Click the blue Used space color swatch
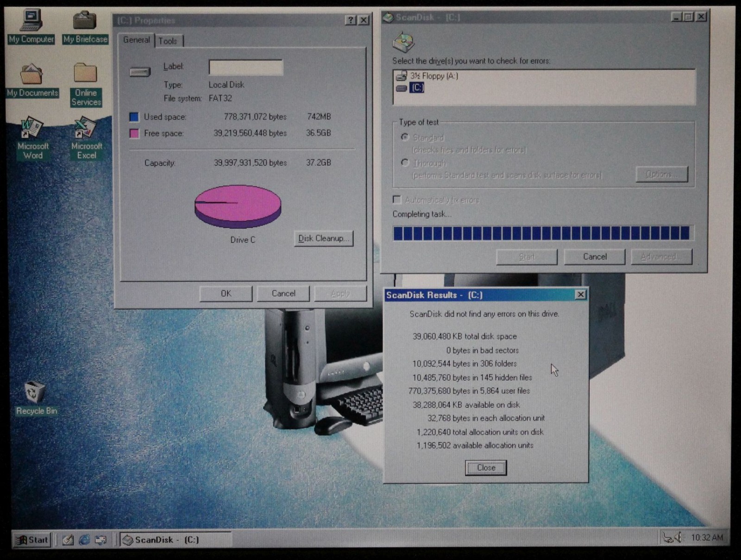 [x=134, y=117]
